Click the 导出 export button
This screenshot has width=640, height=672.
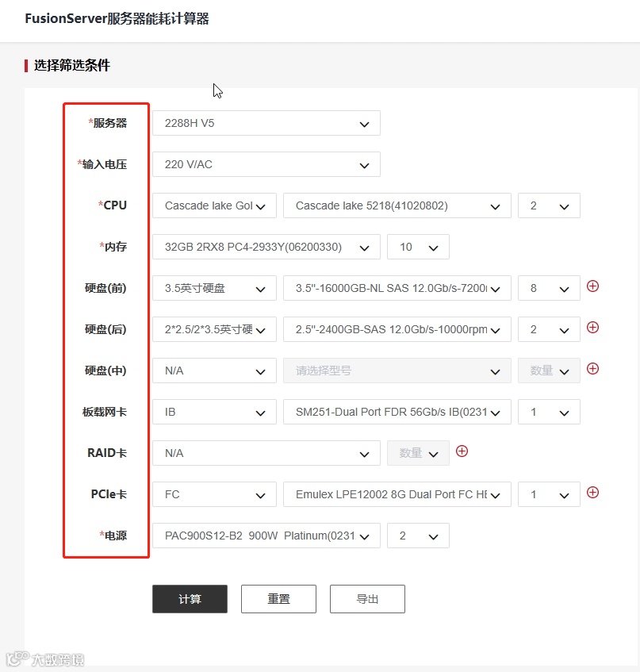(x=367, y=599)
